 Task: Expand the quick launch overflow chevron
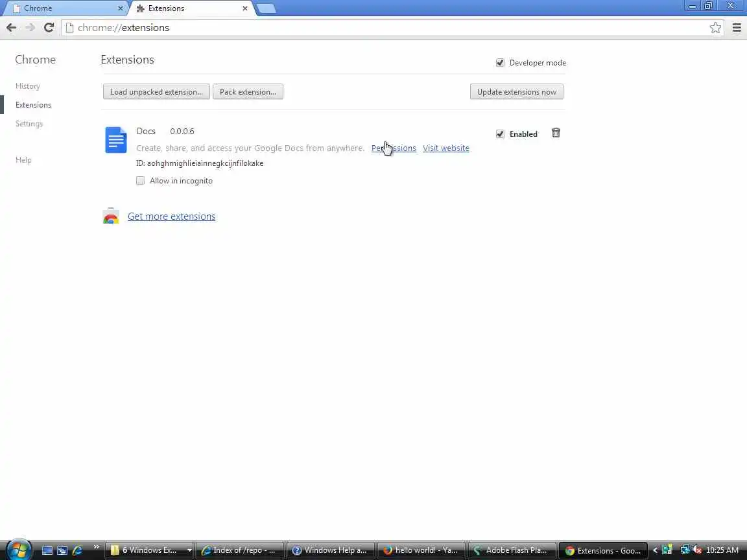click(96, 546)
